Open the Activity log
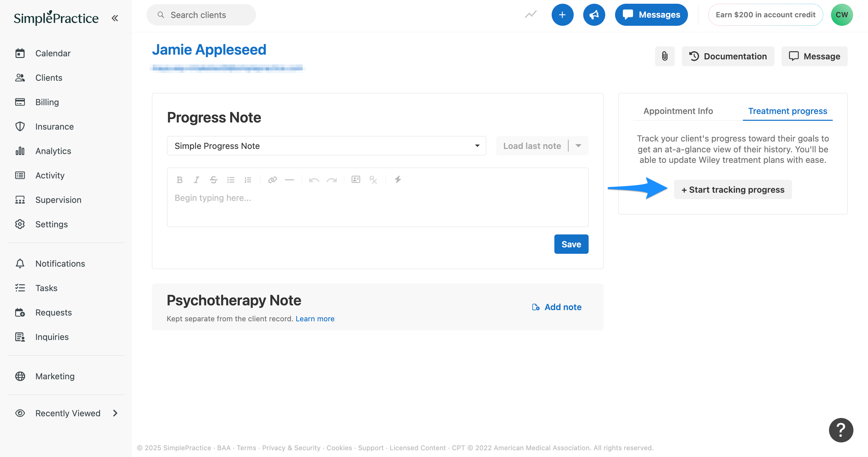The width and height of the screenshot is (868, 457). 50,175
